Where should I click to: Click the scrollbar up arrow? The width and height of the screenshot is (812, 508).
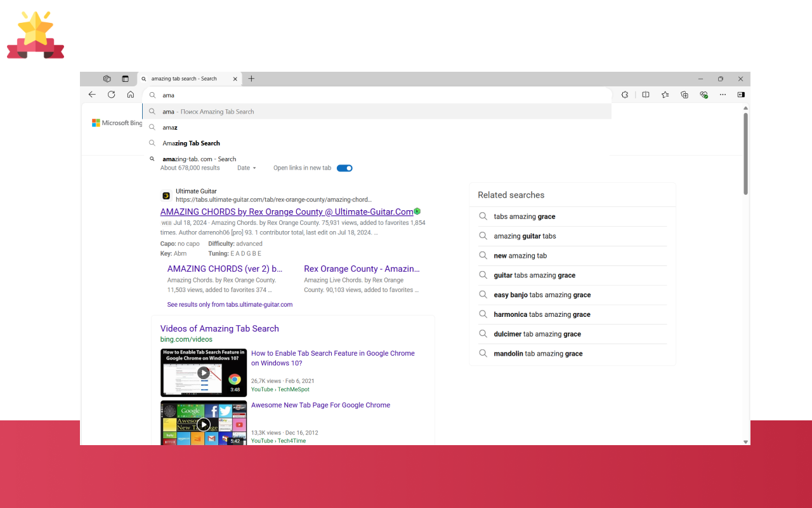(x=745, y=109)
